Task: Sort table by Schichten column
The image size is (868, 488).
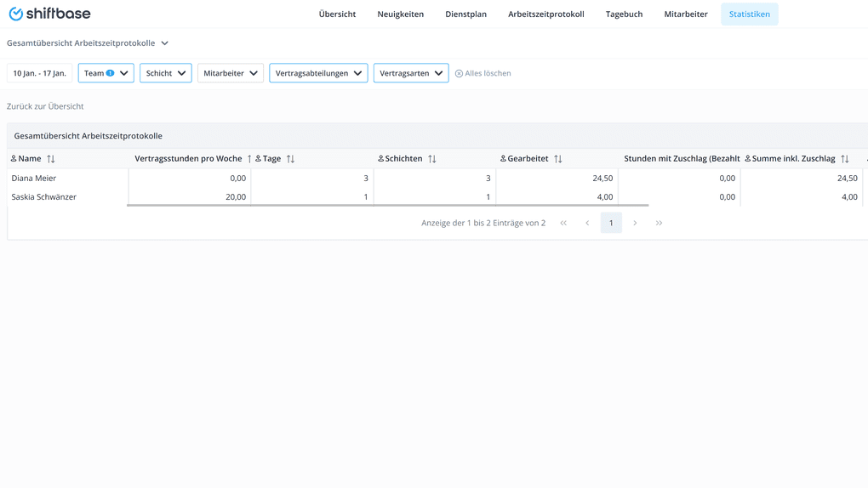Action: click(432, 159)
